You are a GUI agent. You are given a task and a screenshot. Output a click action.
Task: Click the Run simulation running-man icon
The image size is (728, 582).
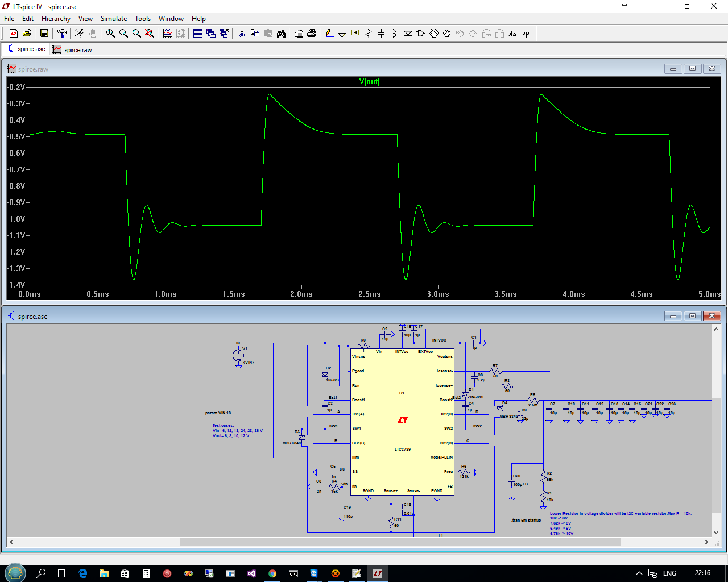pos(79,34)
